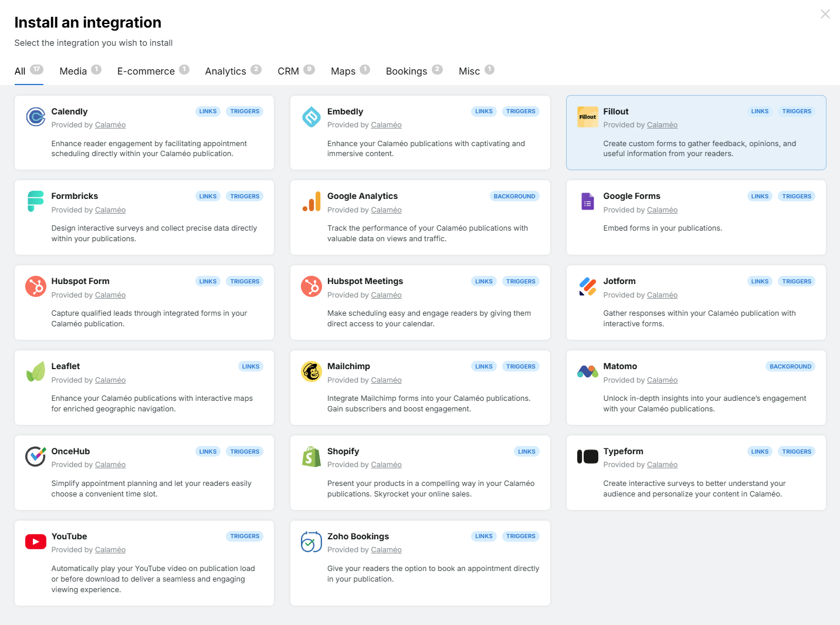The height and width of the screenshot is (625, 840).
Task: Click the BACKGROUND tag on Google Analytics
Action: pyautogui.click(x=514, y=197)
